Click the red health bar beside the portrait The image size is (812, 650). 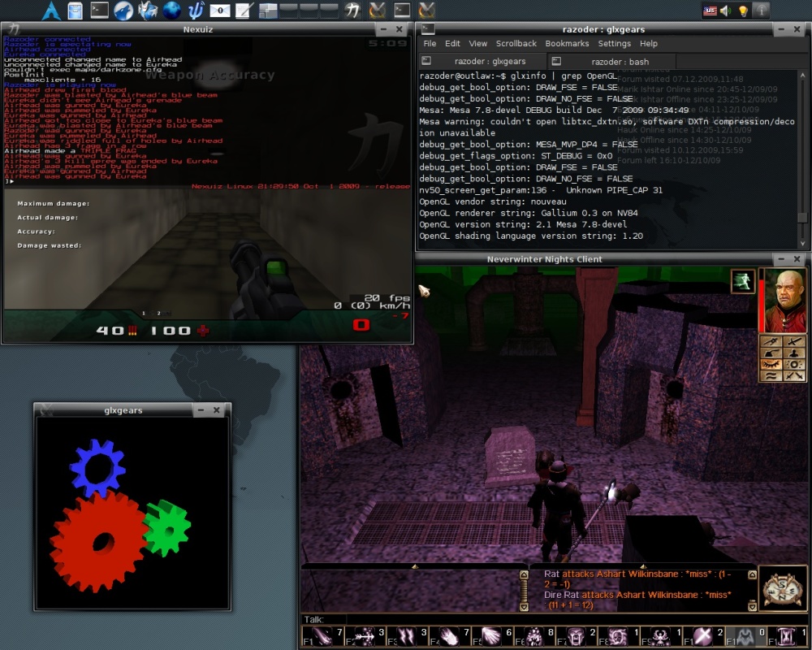coord(762,305)
